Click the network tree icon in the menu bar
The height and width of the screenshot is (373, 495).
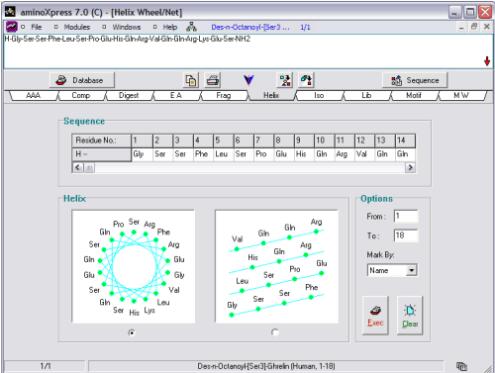point(191,27)
